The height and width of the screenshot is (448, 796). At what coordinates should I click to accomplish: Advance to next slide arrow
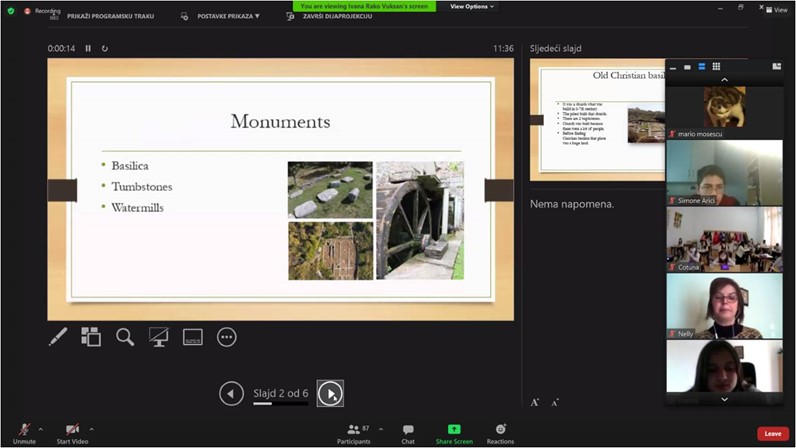tap(330, 394)
